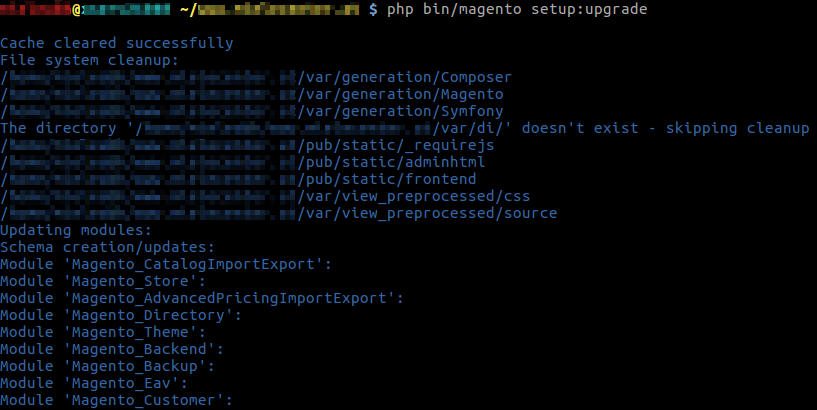Click the 'Updating modules:' line
817x410 pixels.
76,230
